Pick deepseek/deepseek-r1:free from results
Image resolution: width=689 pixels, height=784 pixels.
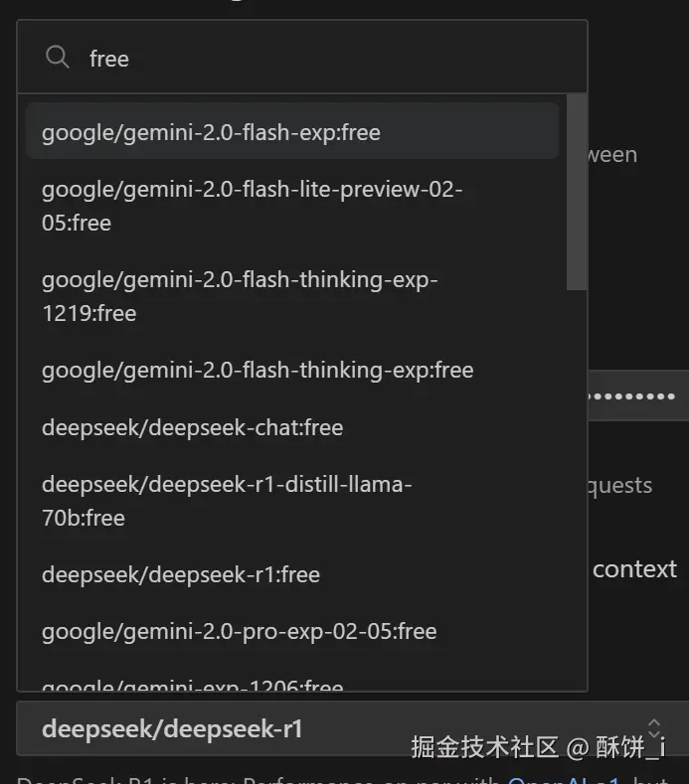click(x=181, y=574)
